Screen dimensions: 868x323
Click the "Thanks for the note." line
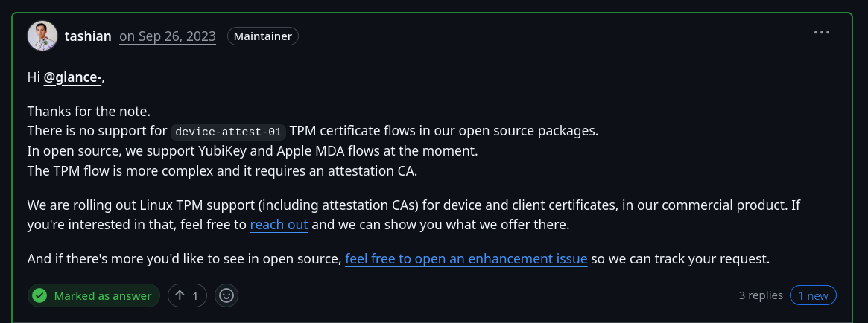tap(89, 112)
